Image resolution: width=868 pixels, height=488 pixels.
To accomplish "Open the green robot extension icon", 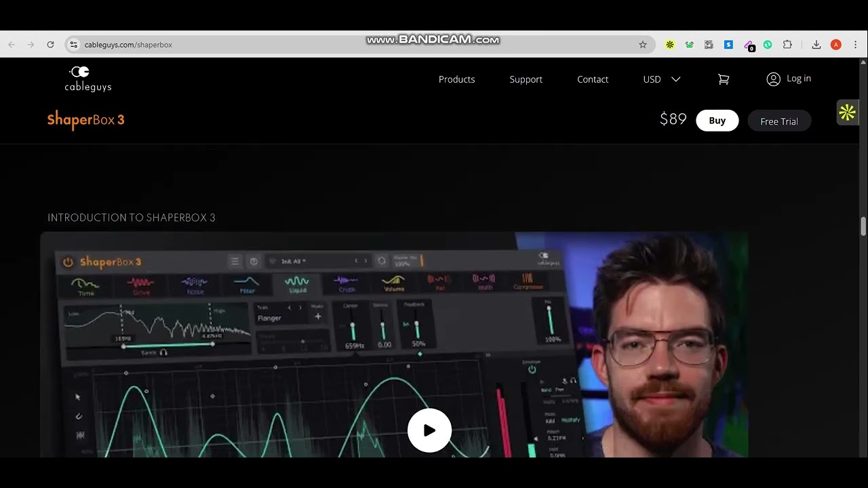I will (690, 45).
